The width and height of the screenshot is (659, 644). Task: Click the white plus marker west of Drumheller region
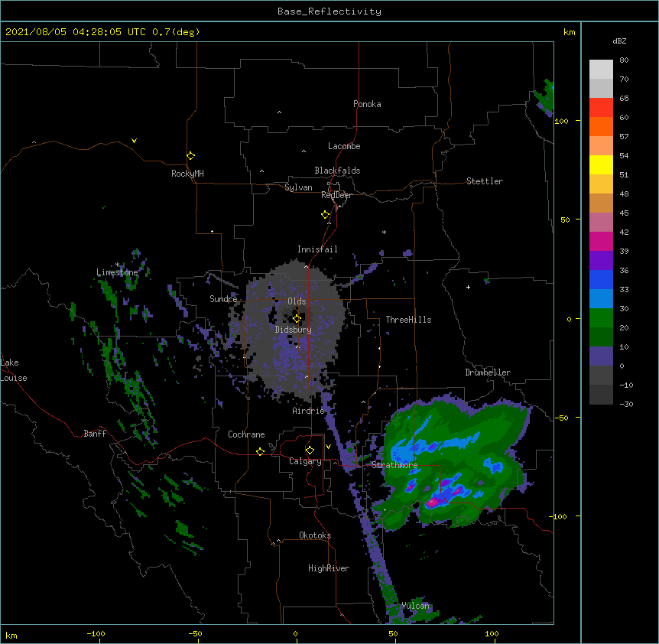tap(468, 287)
